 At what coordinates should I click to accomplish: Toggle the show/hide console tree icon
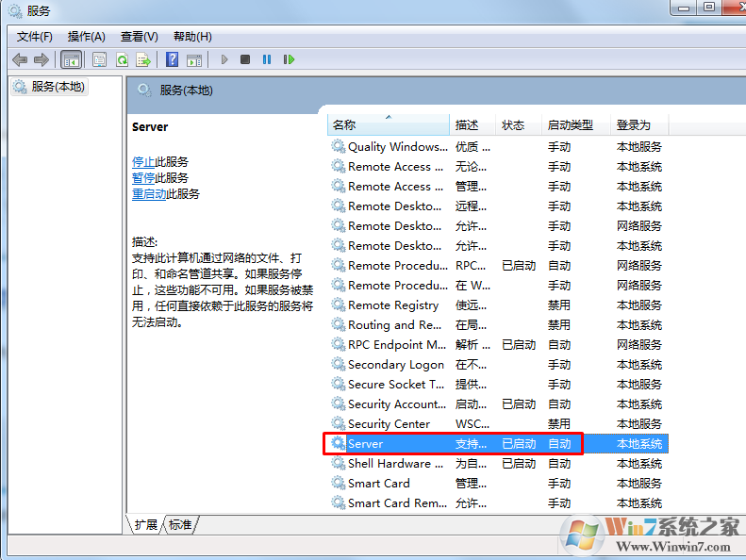click(x=72, y=60)
